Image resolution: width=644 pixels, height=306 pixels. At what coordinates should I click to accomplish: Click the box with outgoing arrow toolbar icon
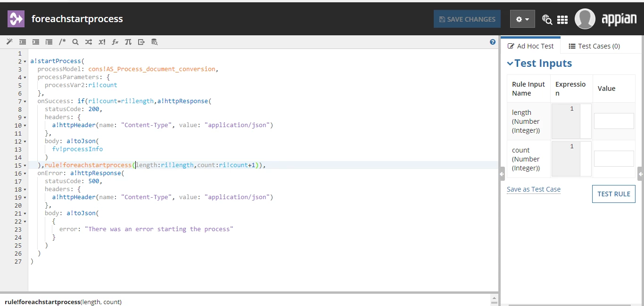click(141, 42)
